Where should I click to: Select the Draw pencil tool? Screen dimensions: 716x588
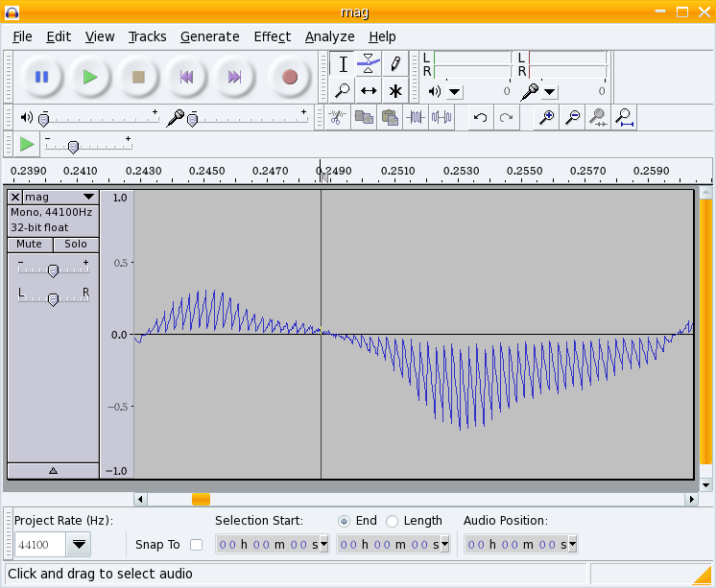click(x=394, y=64)
